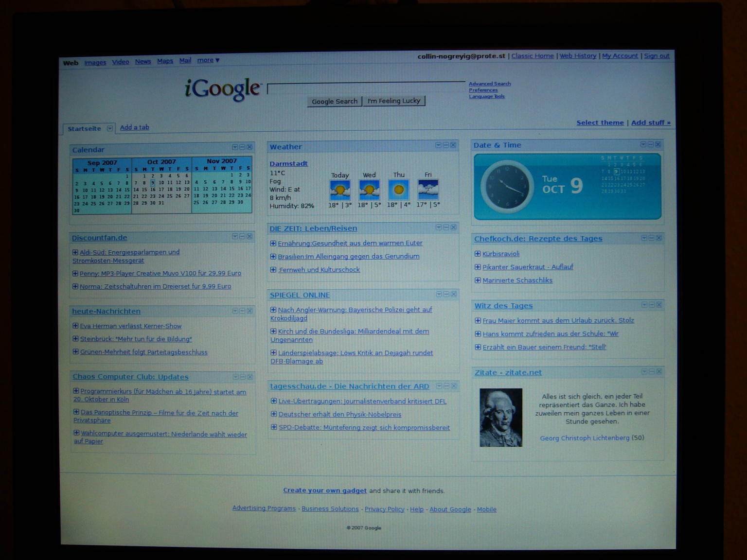Go to News in top navigation
Image resolution: width=747 pixels, height=560 pixels.
(143, 61)
